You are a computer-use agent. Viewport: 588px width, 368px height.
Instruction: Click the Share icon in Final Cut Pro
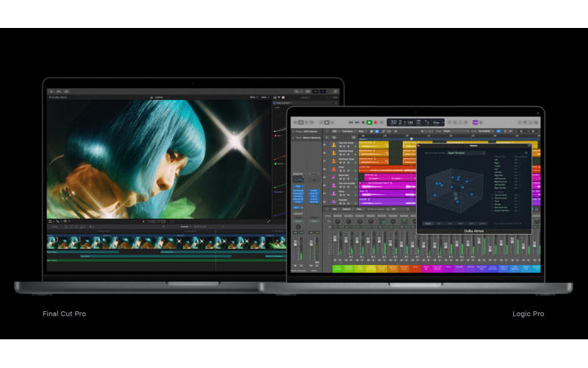click(335, 91)
